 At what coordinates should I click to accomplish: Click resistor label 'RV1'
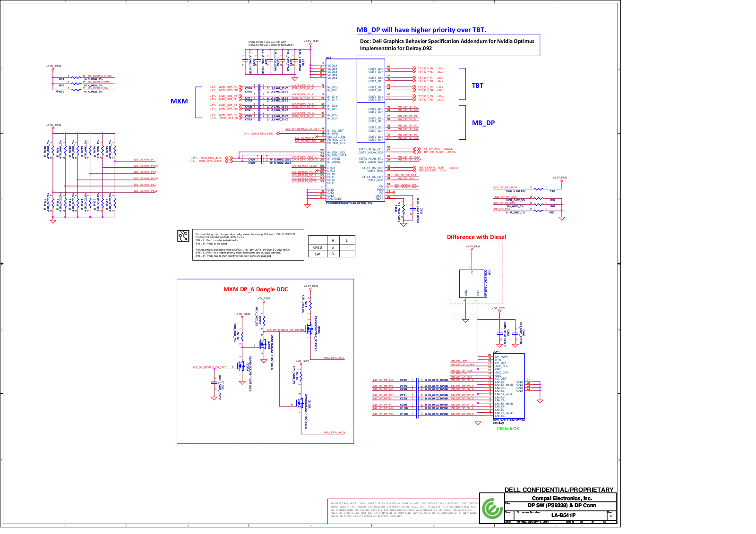pos(61,79)
